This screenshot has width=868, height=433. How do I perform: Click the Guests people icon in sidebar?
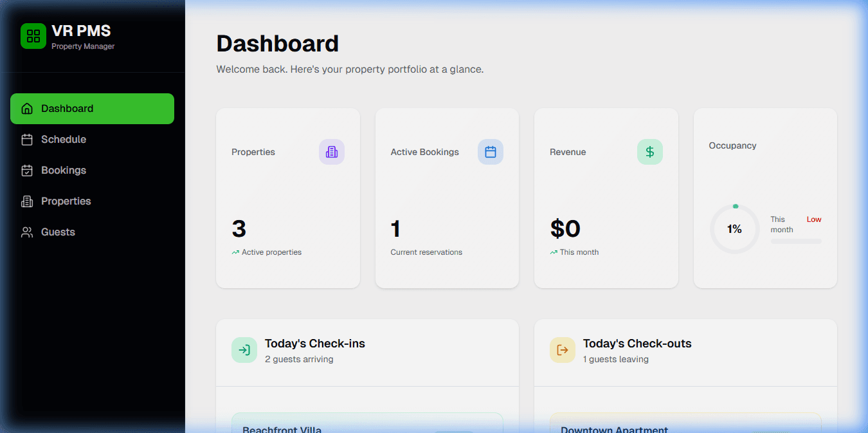27,232
